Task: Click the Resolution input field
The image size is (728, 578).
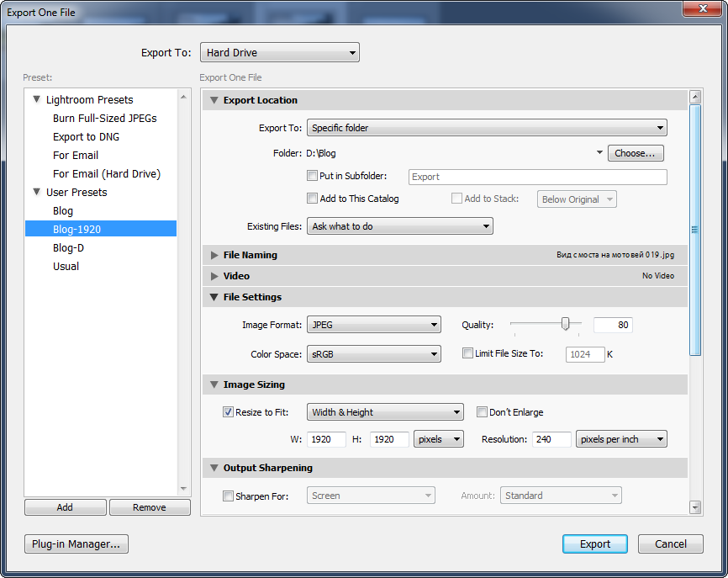Action: click(x=551, y=439)
